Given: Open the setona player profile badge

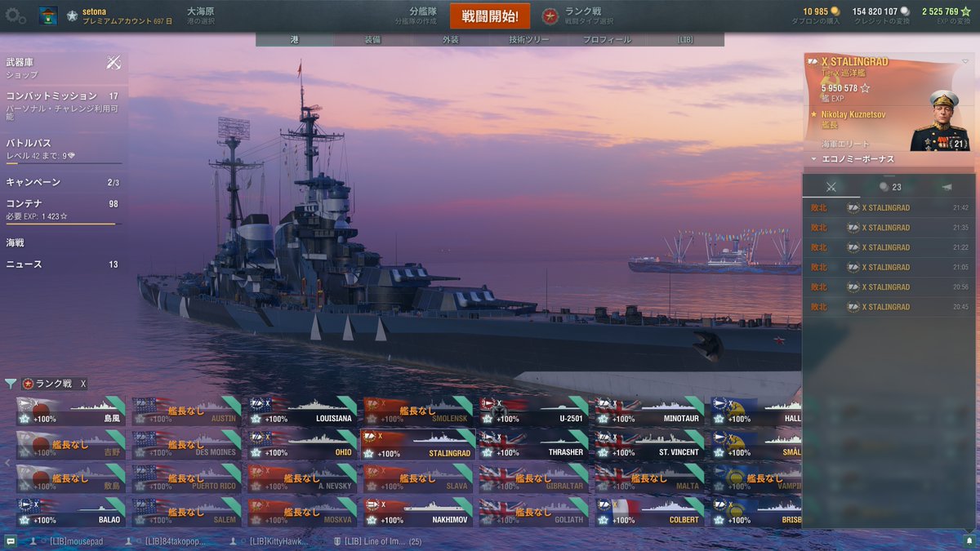Looking at the screenshot, I should click(x=48, y=16).
